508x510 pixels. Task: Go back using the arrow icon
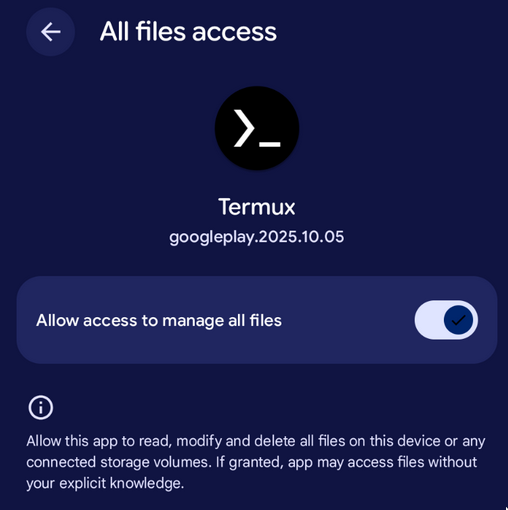pos(50,32)
